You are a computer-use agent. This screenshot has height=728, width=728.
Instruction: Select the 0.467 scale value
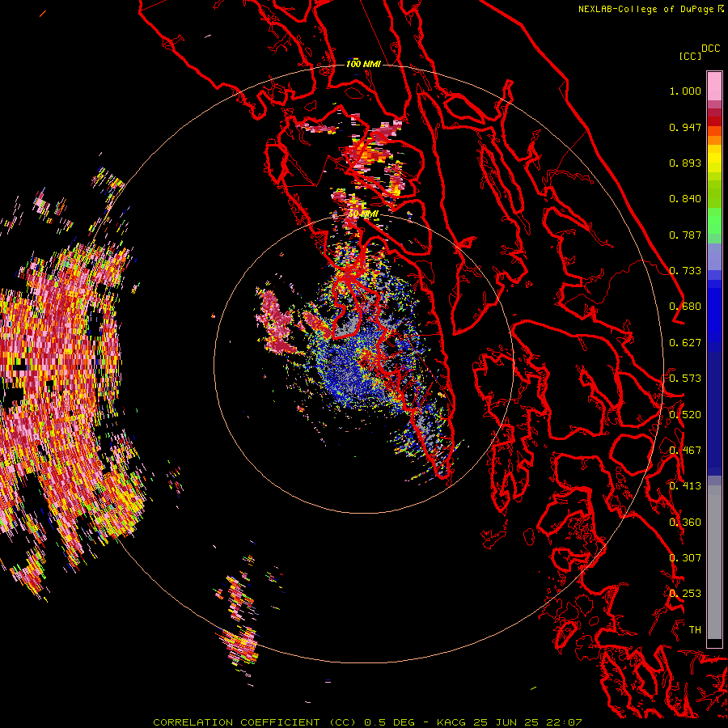[x=685, y=451]
